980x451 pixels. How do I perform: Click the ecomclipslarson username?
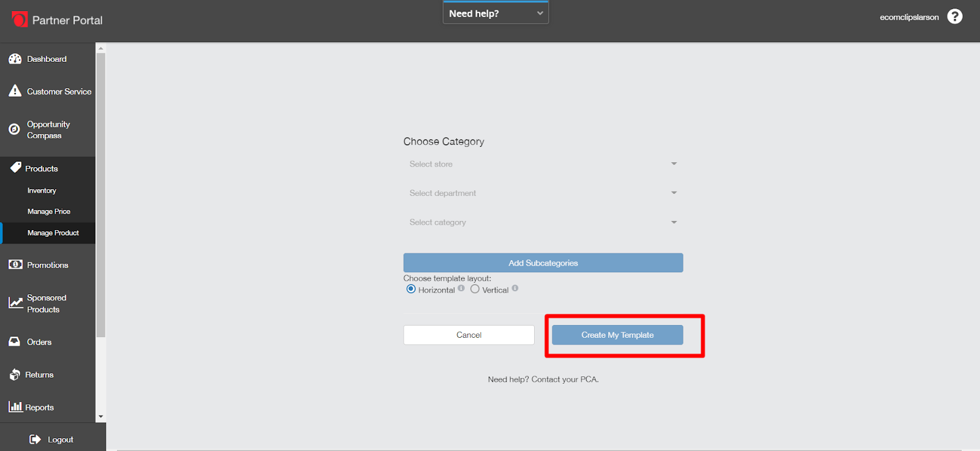point(909,17)
